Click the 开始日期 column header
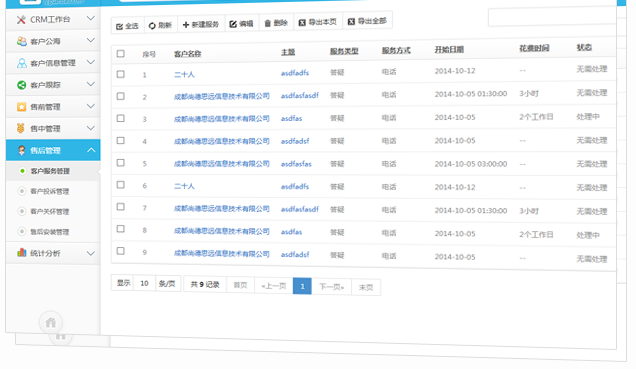 coord(449,49)
